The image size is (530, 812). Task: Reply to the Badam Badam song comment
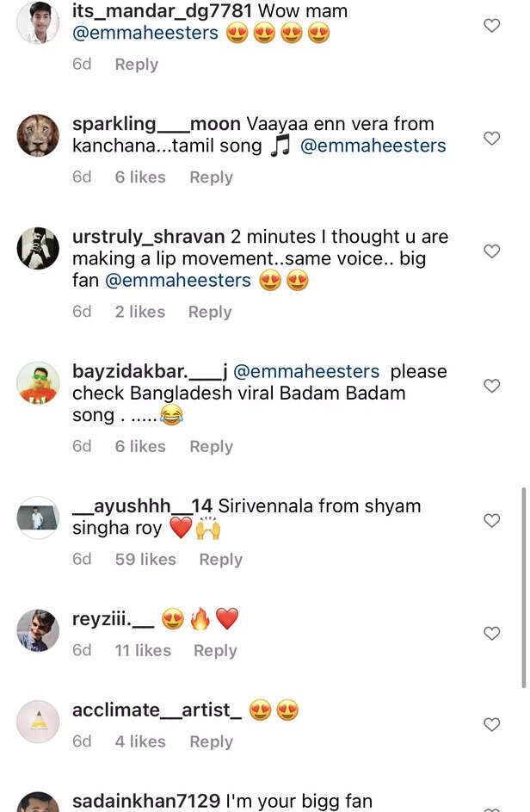[212, 446]
